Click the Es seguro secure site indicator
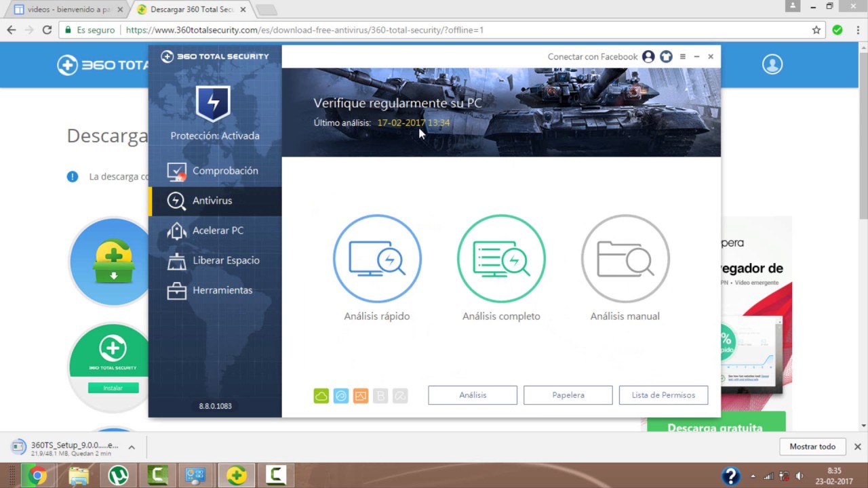 [x=89, y=30]
